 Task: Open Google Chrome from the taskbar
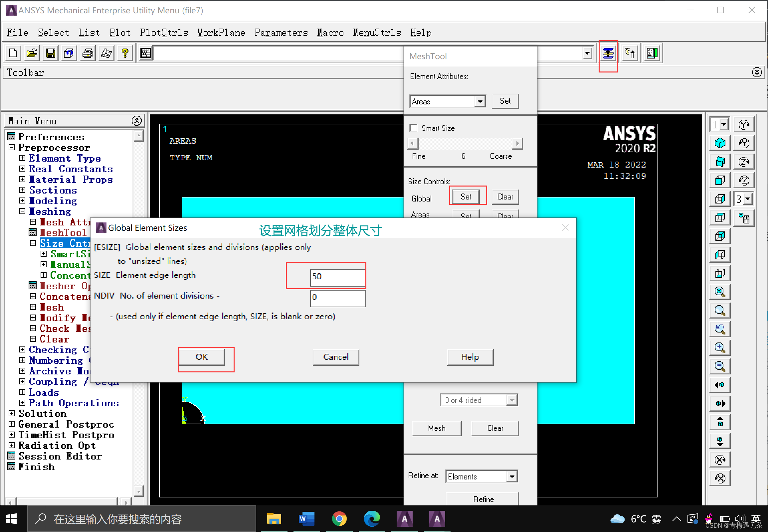click(339, 519)
